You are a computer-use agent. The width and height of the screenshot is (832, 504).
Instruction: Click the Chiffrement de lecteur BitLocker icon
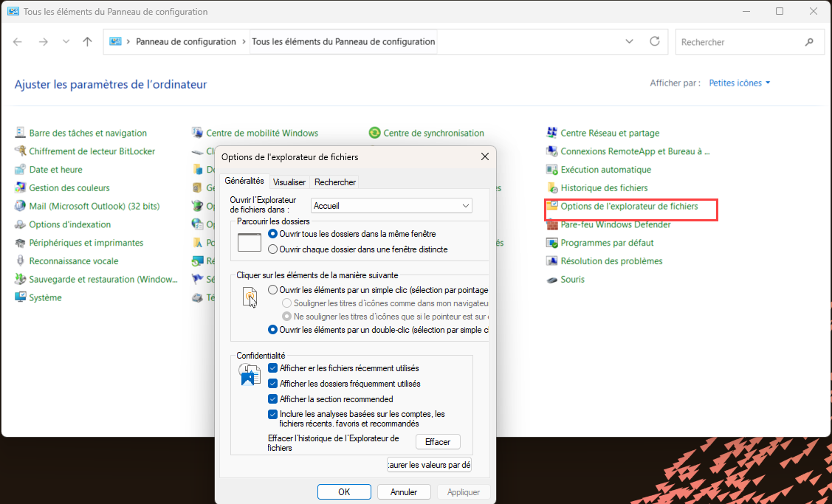[20, 151]
